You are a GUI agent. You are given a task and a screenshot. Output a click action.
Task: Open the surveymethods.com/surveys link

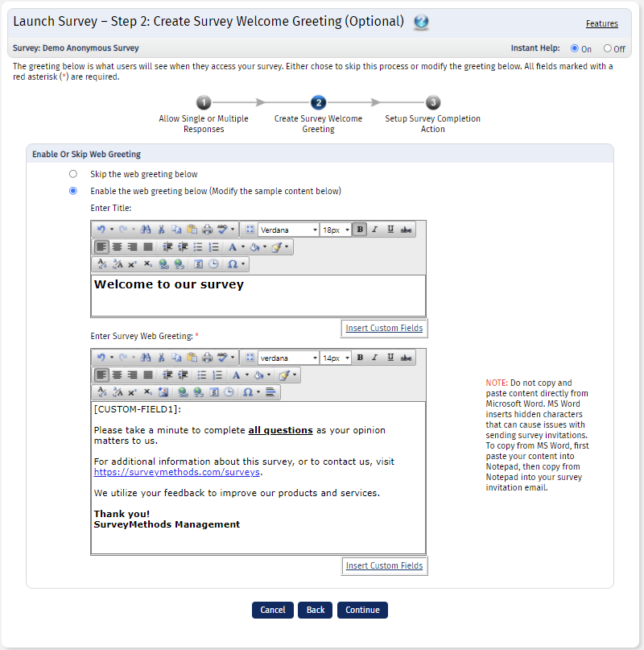176,472
